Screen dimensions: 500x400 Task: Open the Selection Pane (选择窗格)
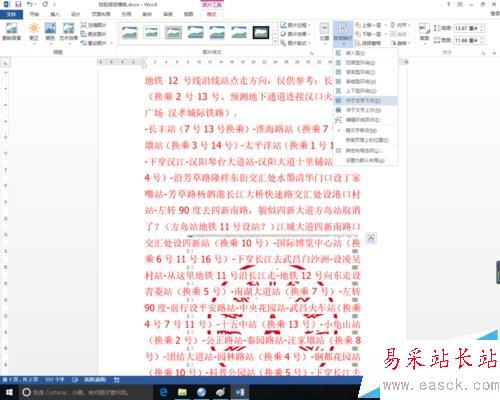coord(369,43)
